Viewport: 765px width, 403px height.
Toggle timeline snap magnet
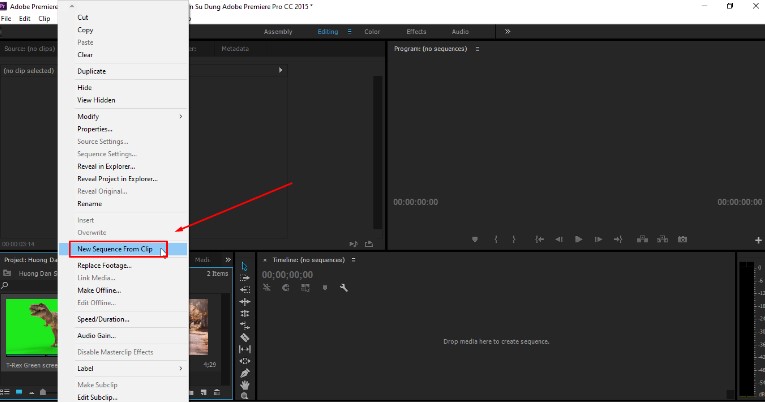(x=286, y=288)
